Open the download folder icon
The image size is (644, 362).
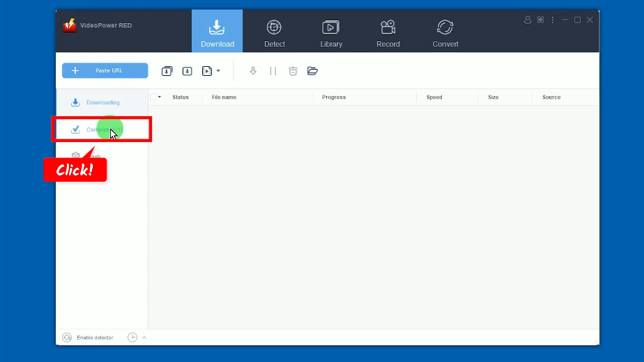(x=312, y=71)
